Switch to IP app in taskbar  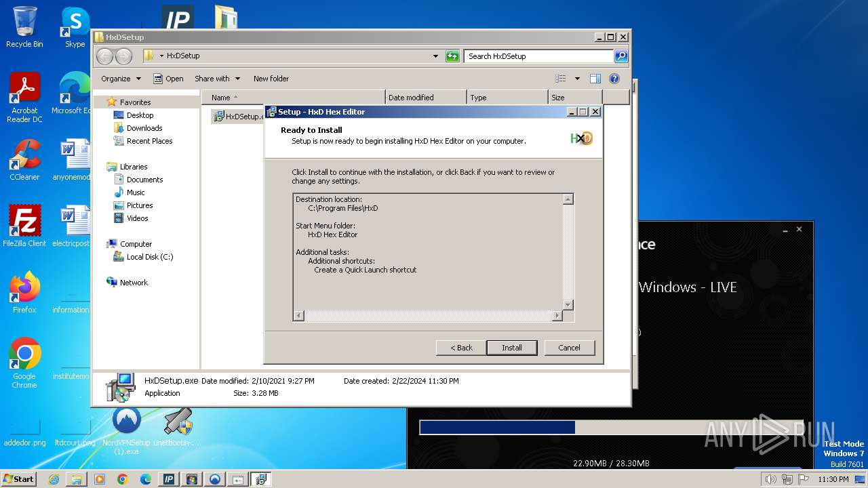[169, 479]
